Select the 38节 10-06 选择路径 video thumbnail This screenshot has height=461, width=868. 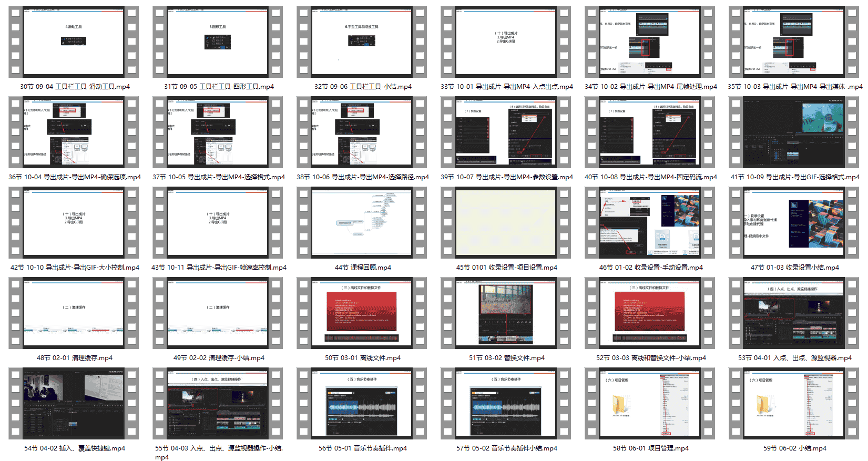362,132
